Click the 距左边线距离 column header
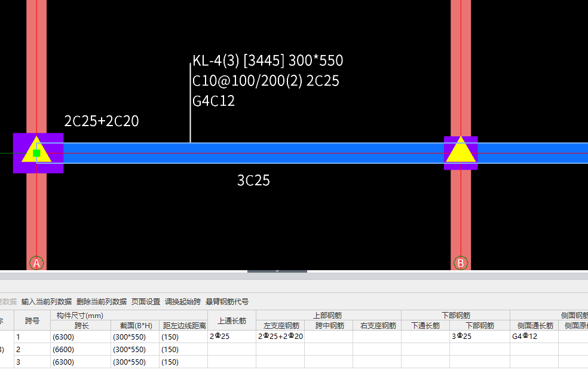 183,325
